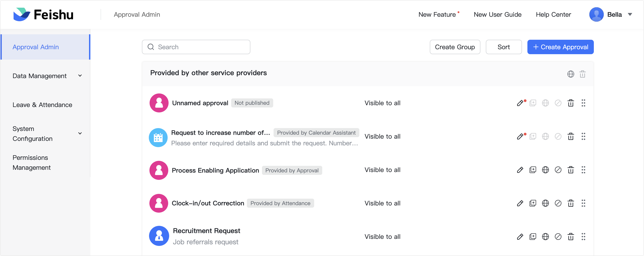Open the globe icon for Clock-in/out Correction

click(546, 203)
